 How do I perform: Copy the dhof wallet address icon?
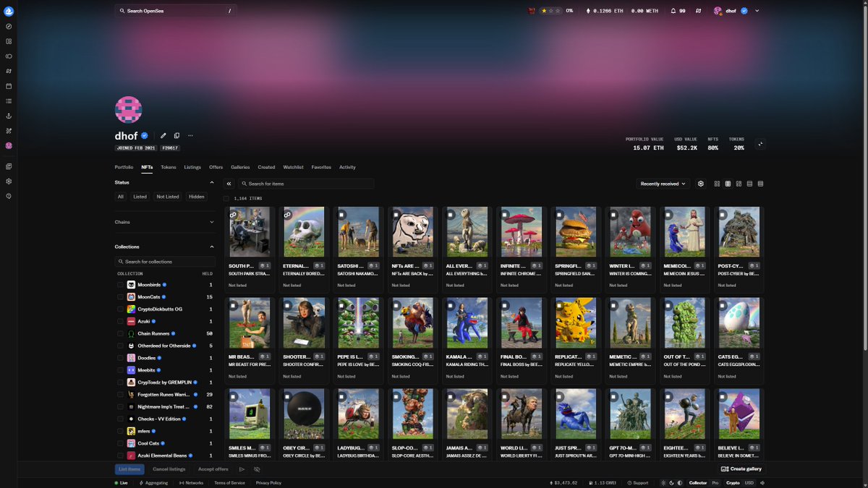coord(176,135)
